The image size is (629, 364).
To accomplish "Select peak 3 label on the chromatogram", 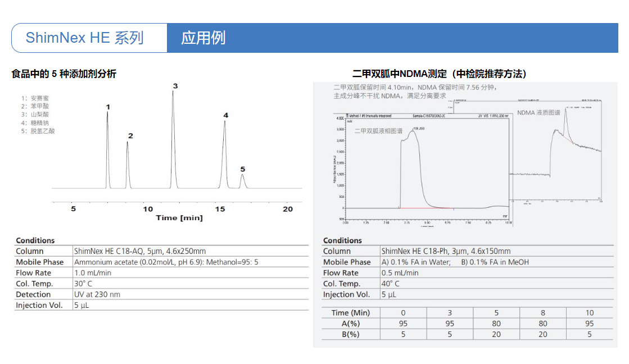I will (175, 86).
